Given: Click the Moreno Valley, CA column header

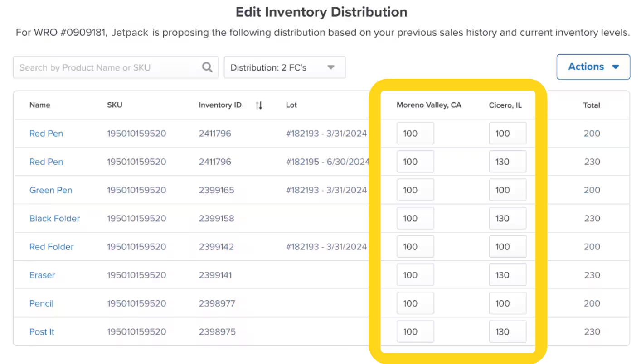Looking at the screenshot, I should click(x=429, y=105).
